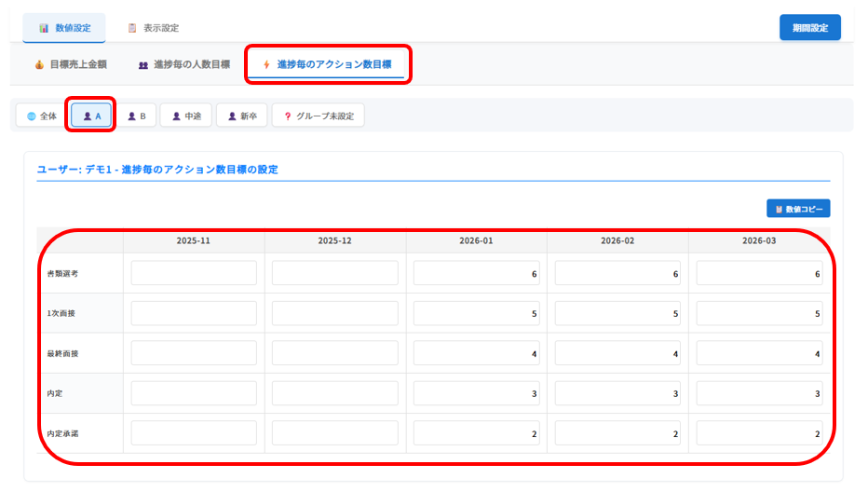Open the 進捗毎の人数目標 sub-tab
The height and width of the screenshot is (492, 868).
[183, 65]
